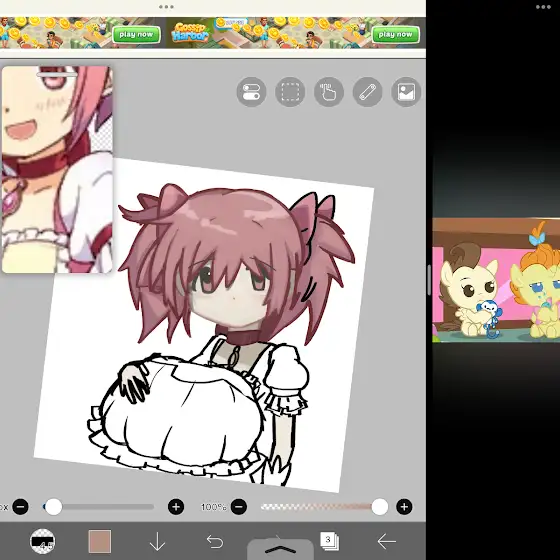
Task: Click the 100% opacity value label
Action: pyautogui.click(x=213, y=507)
